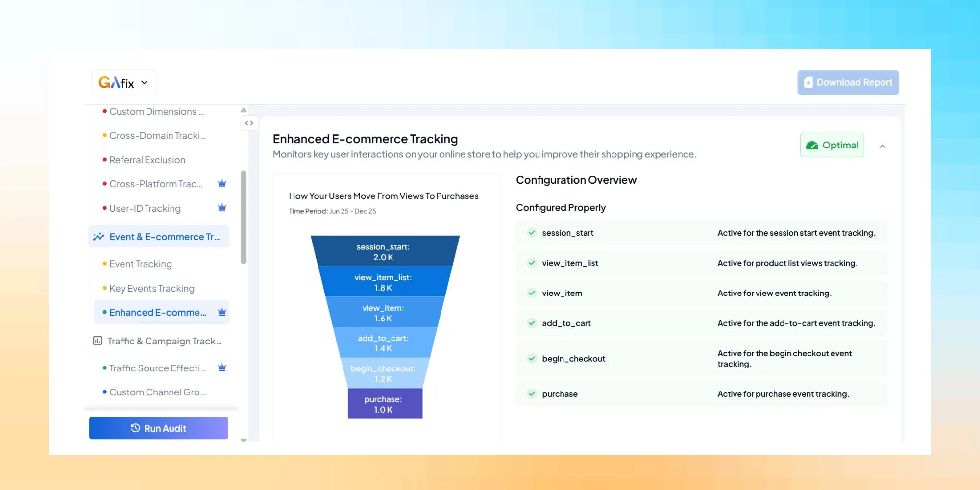Click the checkmark next to add_to_cart
This screenshot has height=490, width=980.
[532, 323]
